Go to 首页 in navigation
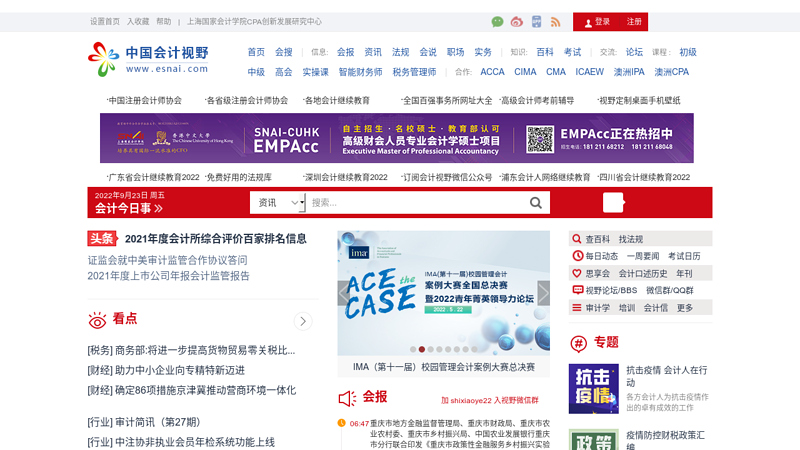The height and width of the screenshot is (450, 800). coord(256,52)
